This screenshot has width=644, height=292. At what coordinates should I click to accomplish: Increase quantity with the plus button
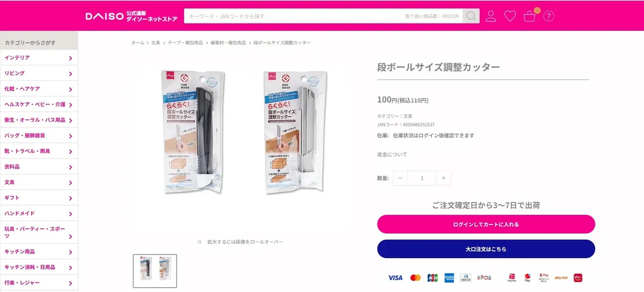[443, 178]
